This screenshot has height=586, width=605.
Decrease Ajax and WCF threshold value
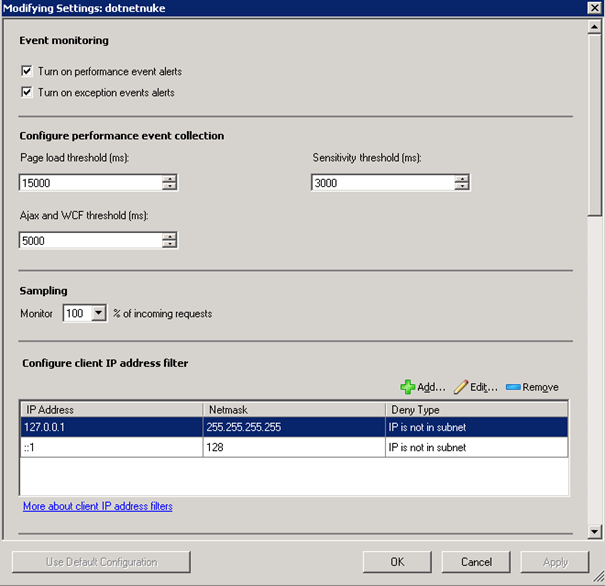pyautogui.click(x=169, y=244)
